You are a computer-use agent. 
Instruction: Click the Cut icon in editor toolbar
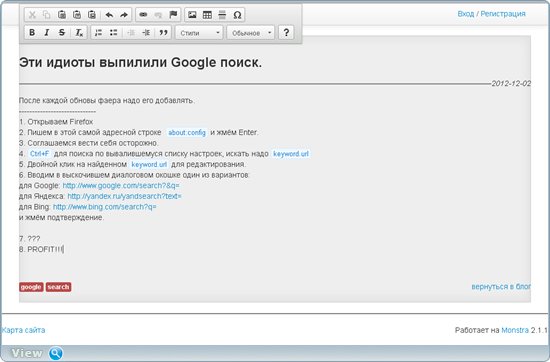pyautogui.click(x=32, y=15)
